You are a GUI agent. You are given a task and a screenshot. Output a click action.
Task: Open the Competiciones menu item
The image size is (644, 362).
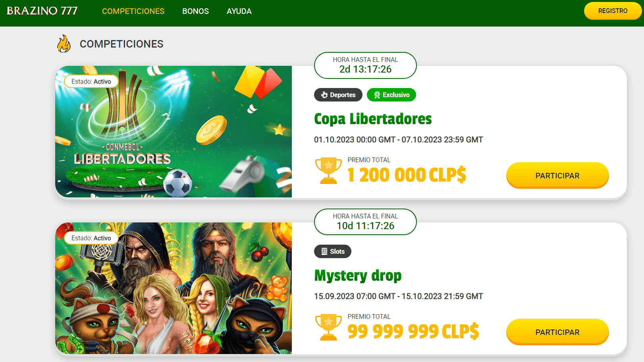click(x=133, y=11)
